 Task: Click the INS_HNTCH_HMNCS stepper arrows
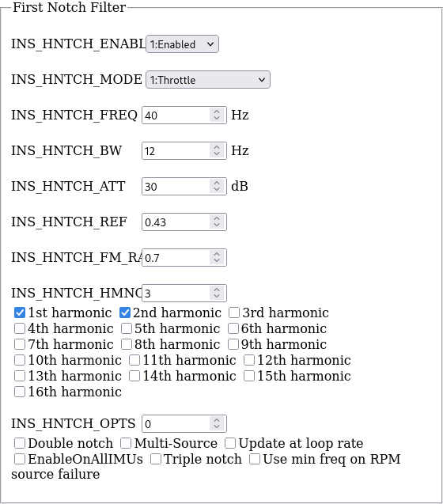pos(217,293)
